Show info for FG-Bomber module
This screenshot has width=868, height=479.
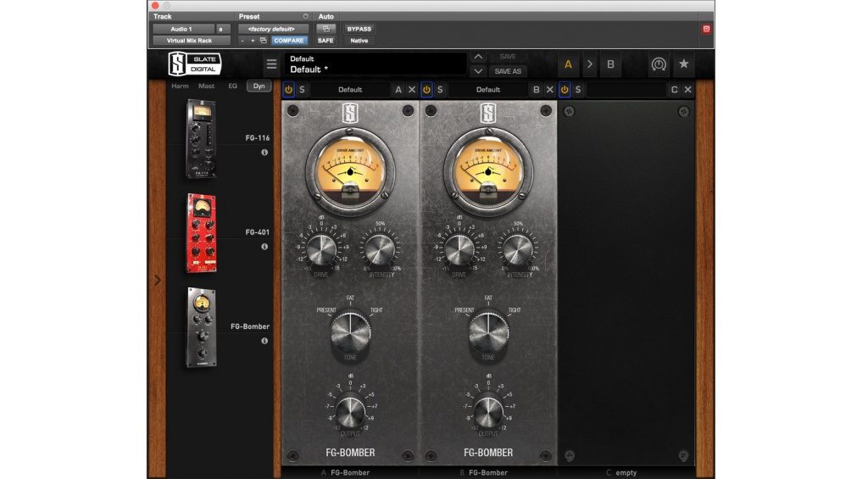click(264, 341)
